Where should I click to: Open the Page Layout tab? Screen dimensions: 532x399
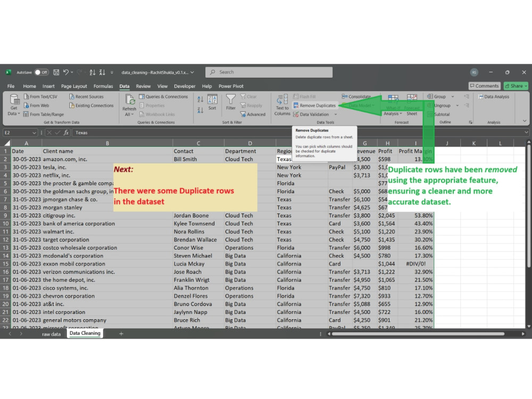coord(74,86)
